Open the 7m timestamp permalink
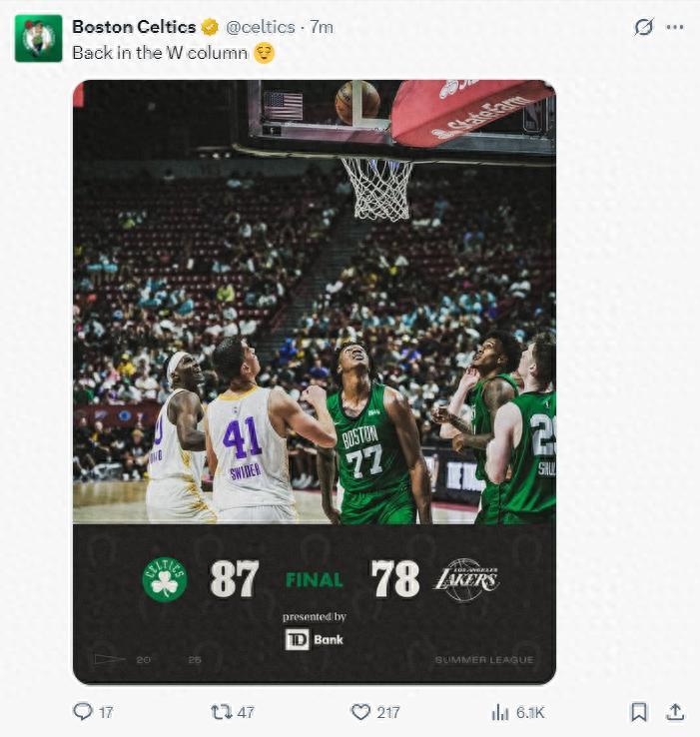The height and width of the screenshot is (737, 700). point(322,27)
